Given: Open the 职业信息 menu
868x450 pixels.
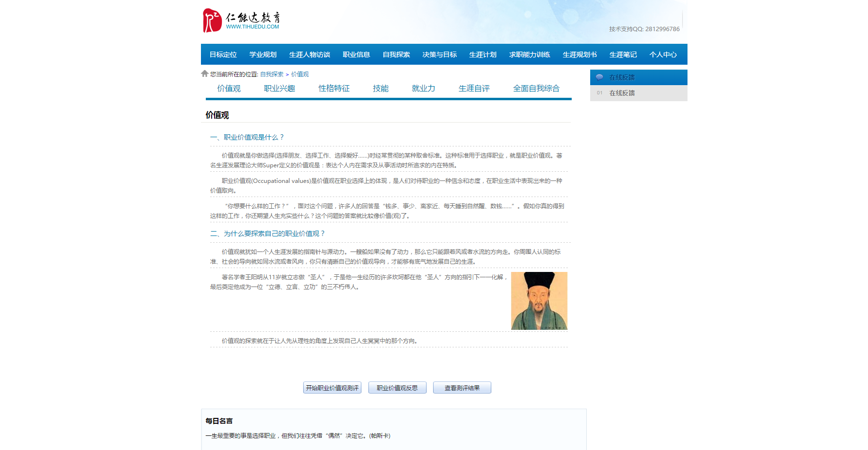Looking at the screenshot, I should click(x=357, y=54).
